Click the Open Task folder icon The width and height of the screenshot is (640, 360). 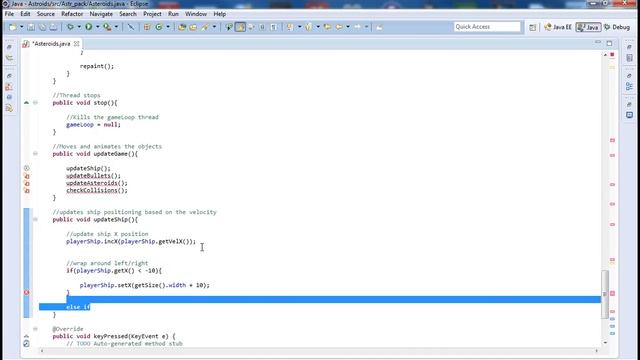193,27
